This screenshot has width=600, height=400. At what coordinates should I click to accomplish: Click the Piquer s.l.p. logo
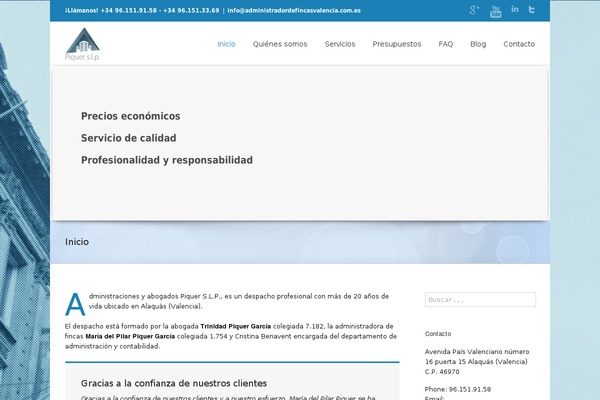(x=83, y=44)
